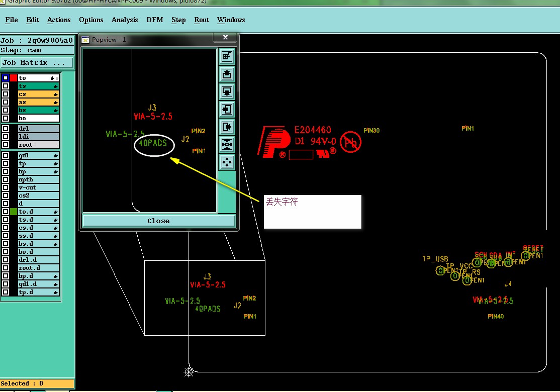
Task: Toggle the checkbox for layer drl
Action: tap(6, 129)
